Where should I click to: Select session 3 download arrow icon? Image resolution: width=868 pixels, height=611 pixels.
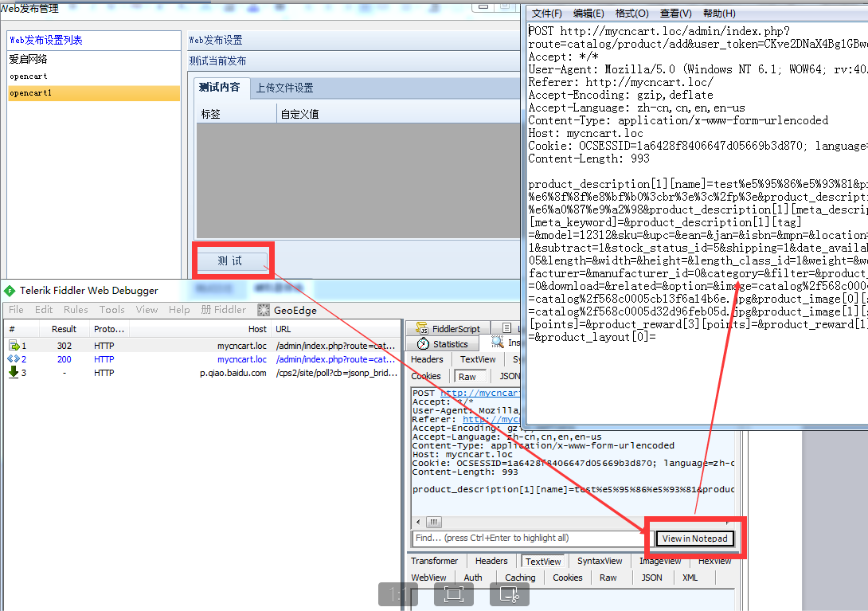click(x=14, y=372)
